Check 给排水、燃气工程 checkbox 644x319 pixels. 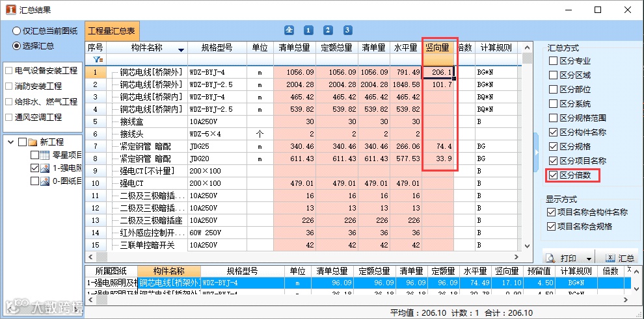(8, 102)
